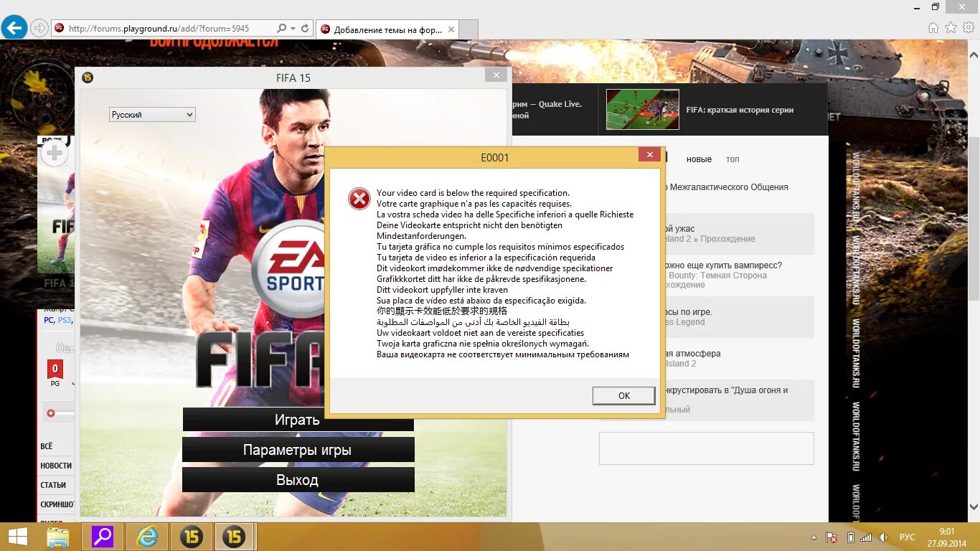Viewport: 980px width, 551px height.
Task: Switch to the новые tab on the page
Action: point(699,159)
